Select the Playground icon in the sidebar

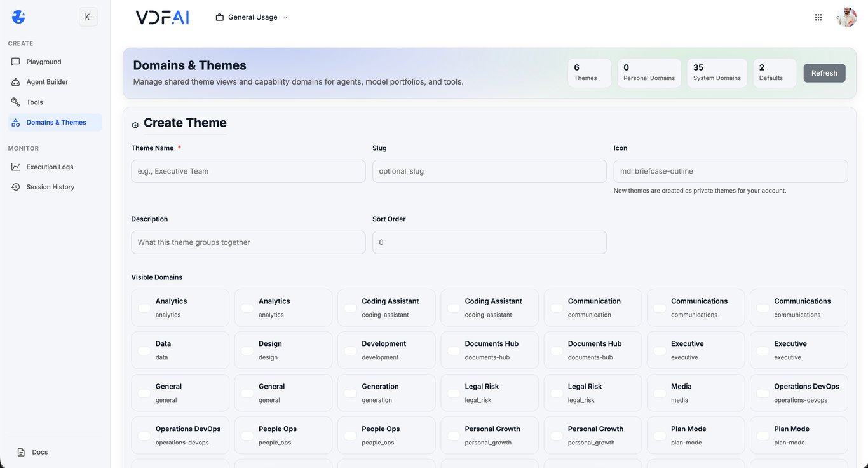[x=15, y=61]
